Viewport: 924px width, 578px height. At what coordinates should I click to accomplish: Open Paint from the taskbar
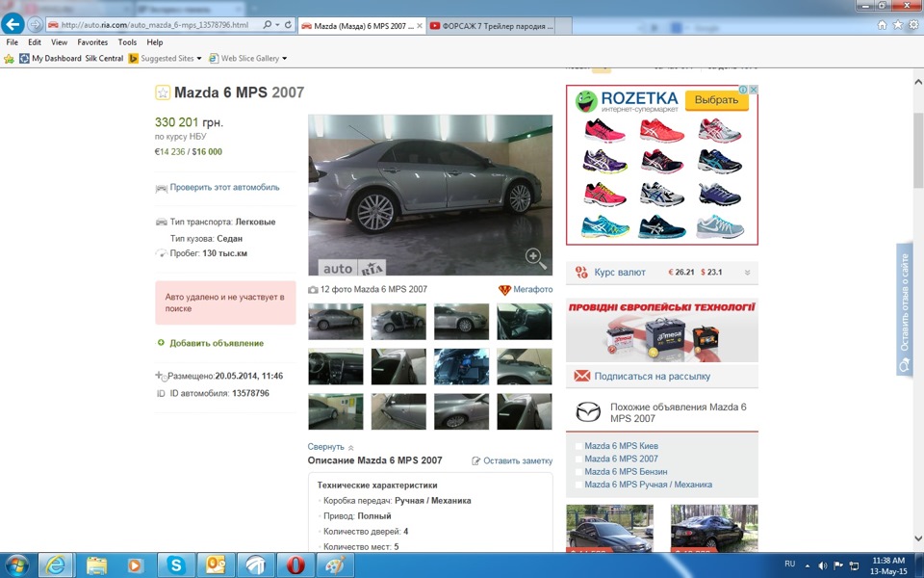coord(335,565)
